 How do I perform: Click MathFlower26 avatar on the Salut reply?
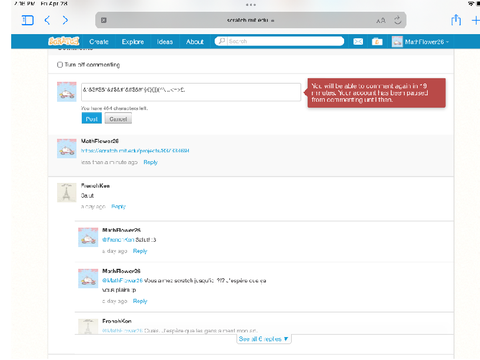(x=88, y=237)
